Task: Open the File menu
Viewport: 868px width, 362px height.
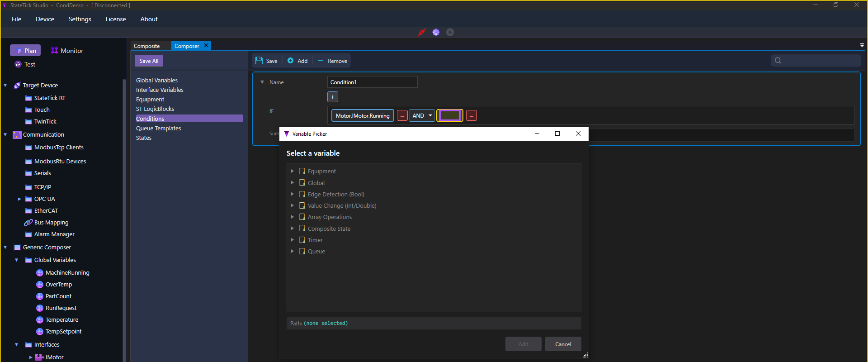Action: [x=17, y=19]
